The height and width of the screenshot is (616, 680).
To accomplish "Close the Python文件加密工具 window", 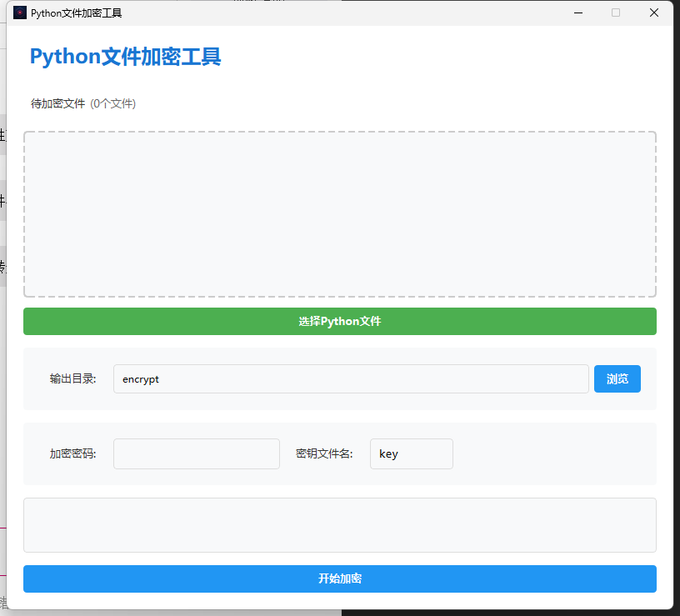I will click(x=654, y=13).
